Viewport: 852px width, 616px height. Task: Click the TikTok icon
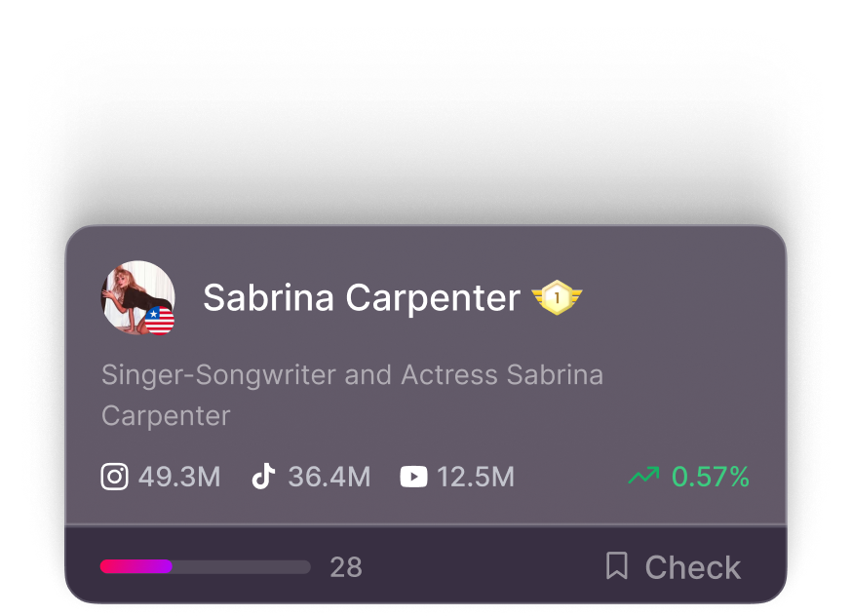(263, 477)
